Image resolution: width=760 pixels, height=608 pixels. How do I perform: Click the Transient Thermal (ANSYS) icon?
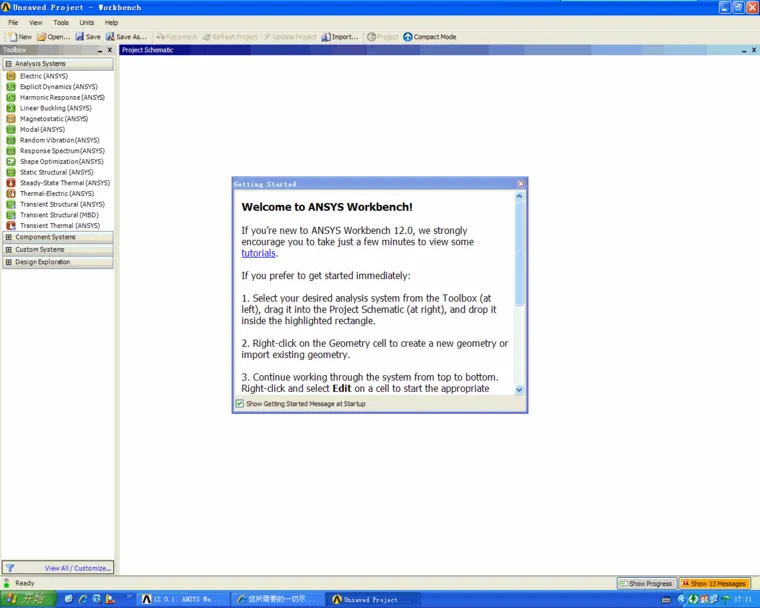point(11,225)
